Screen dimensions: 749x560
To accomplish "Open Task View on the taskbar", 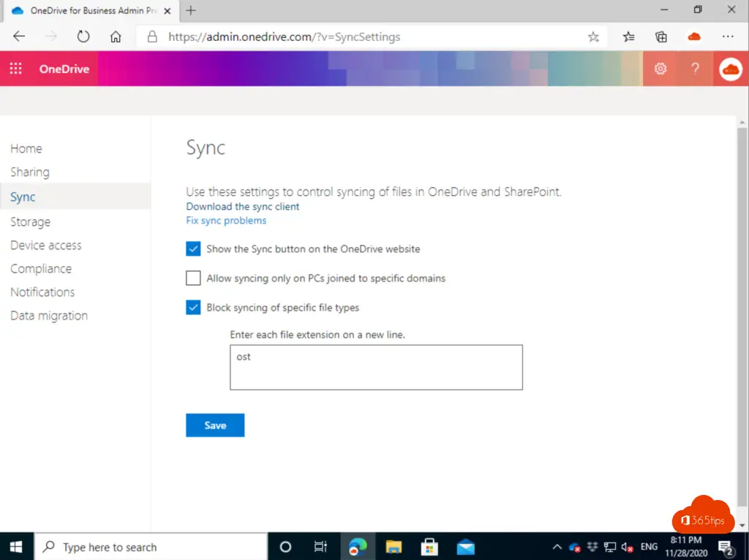I will [x=320, y=547].
